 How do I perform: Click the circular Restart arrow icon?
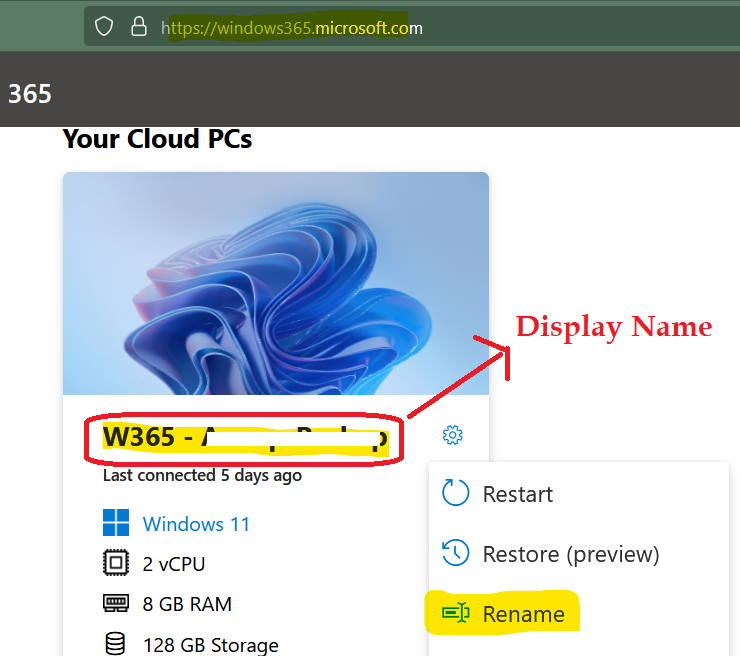pos(455,493)
